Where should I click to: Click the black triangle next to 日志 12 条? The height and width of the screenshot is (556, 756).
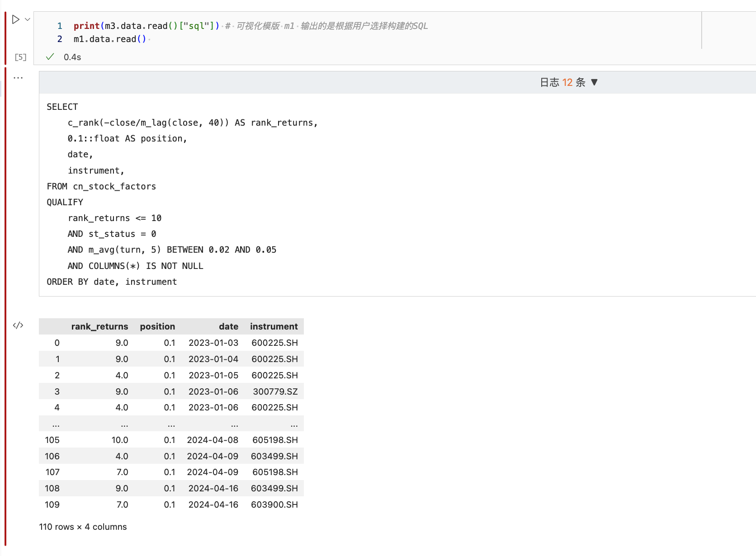pos(594,82)
